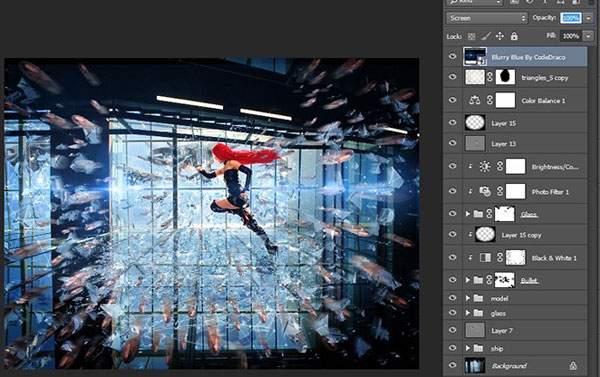
Task: Click the Fill 100% input field
Action: click(x=571, y=36)
